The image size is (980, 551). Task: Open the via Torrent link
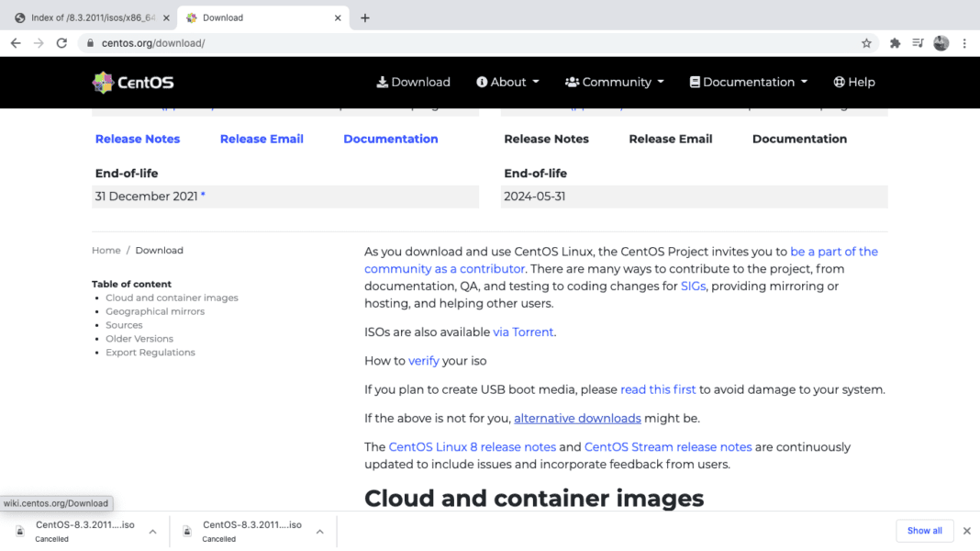click(x=523, y=332)
